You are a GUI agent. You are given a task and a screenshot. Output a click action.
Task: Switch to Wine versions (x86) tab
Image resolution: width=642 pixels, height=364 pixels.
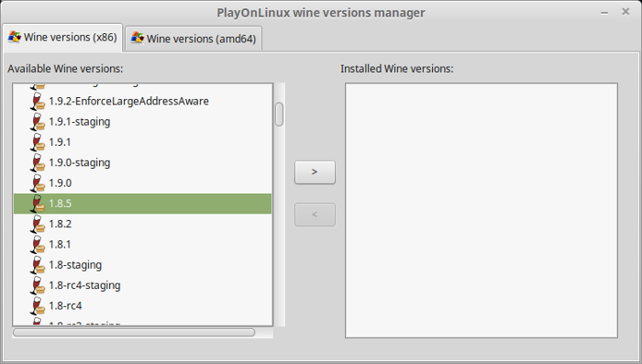point(62,38)
